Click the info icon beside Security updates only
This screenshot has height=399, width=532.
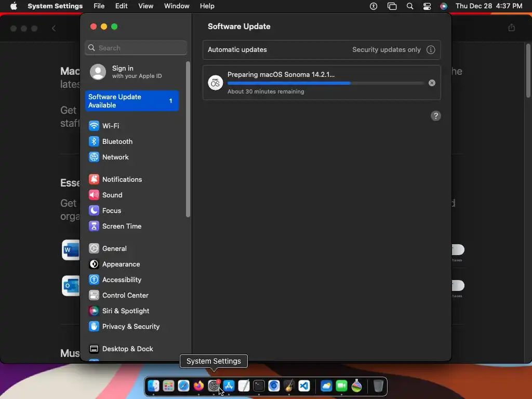point(431,50)
